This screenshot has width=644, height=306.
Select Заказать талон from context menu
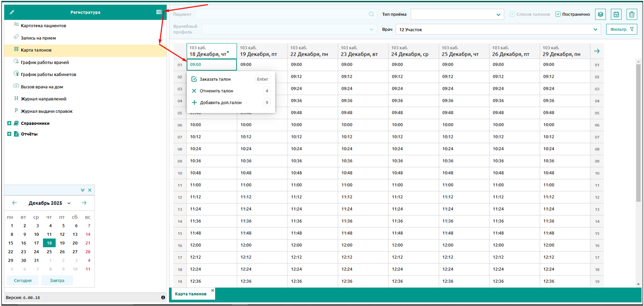point(215,79)
